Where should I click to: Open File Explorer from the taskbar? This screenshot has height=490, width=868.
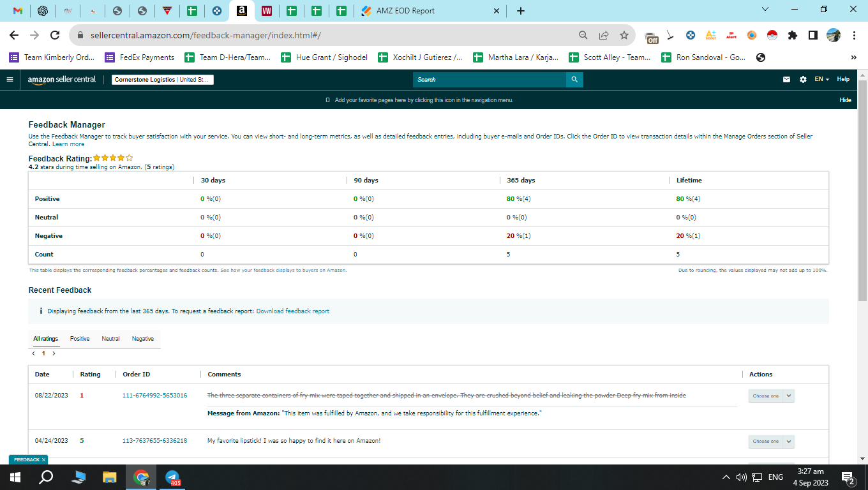[x=110, y=477]
